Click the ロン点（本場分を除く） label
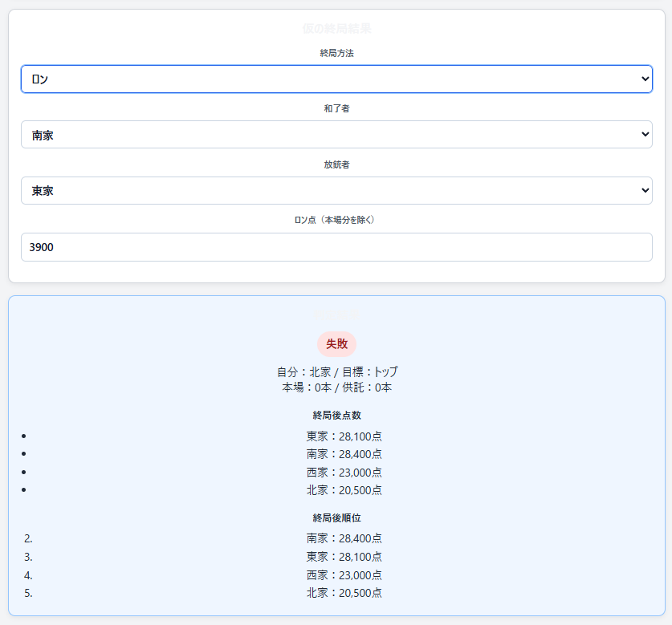 tap(336, 220)
